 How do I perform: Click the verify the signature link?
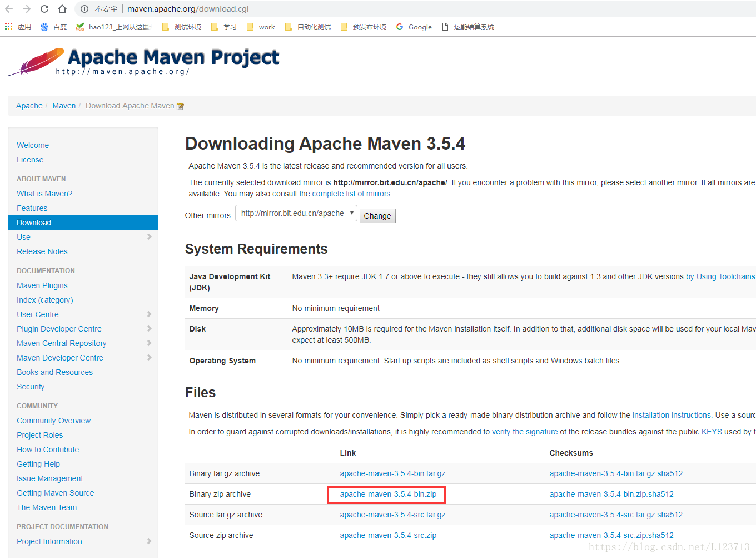point(525,432)
